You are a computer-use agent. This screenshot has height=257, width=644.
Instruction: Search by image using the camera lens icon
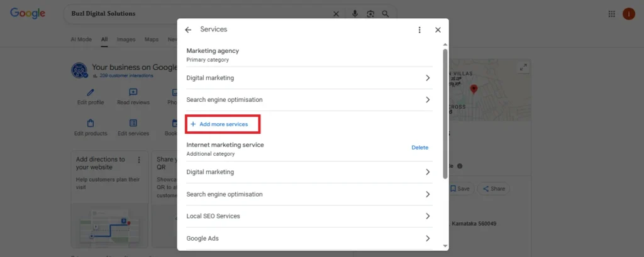tap(370, 14)
